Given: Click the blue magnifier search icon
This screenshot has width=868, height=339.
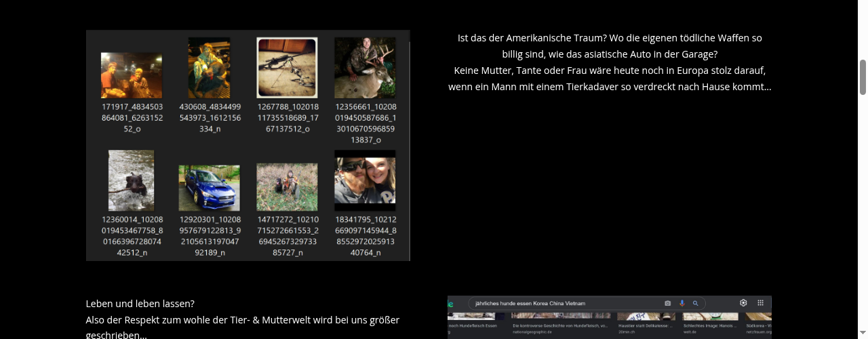Looking at the screenshot, I should coord(695,303).
